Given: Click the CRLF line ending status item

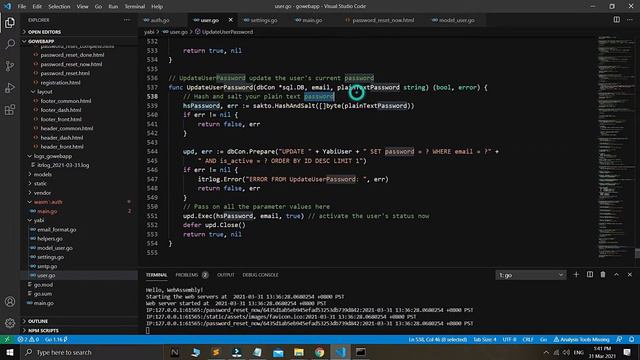Looking at the screenshot, I should (528, 339).
